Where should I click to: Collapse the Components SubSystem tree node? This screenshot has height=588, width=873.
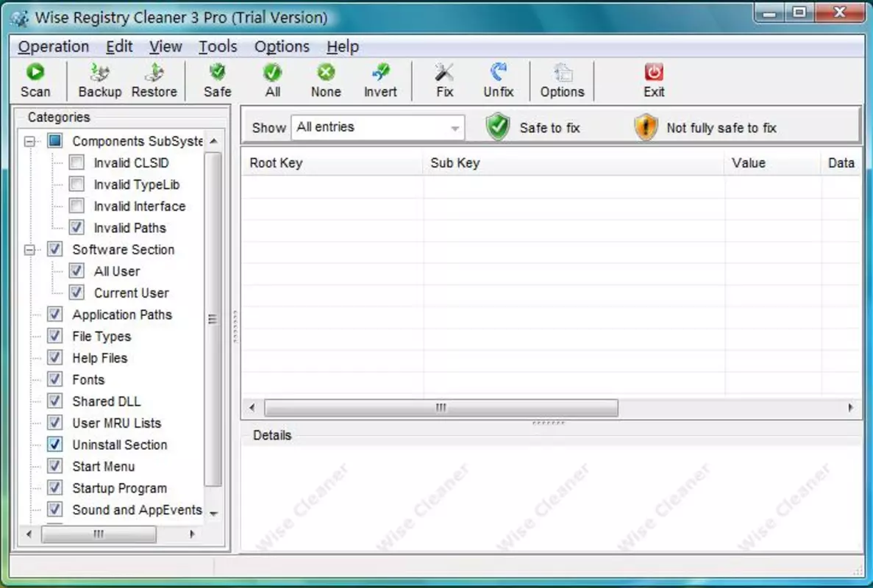(x=29, y=141)
